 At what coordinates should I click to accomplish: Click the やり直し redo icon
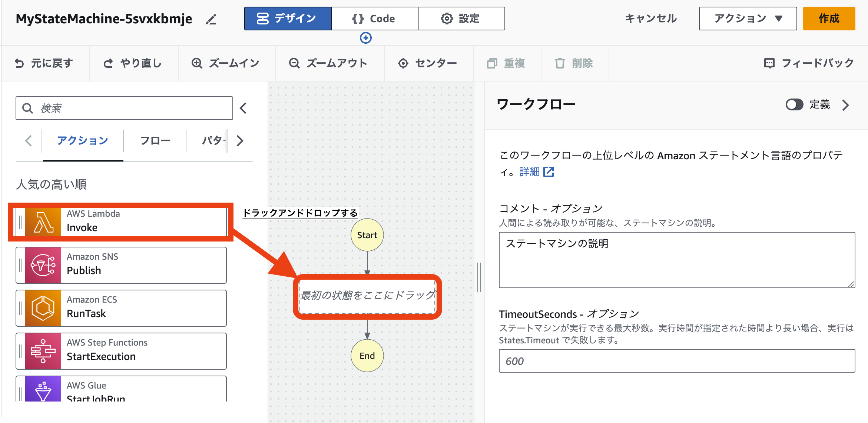108,63
